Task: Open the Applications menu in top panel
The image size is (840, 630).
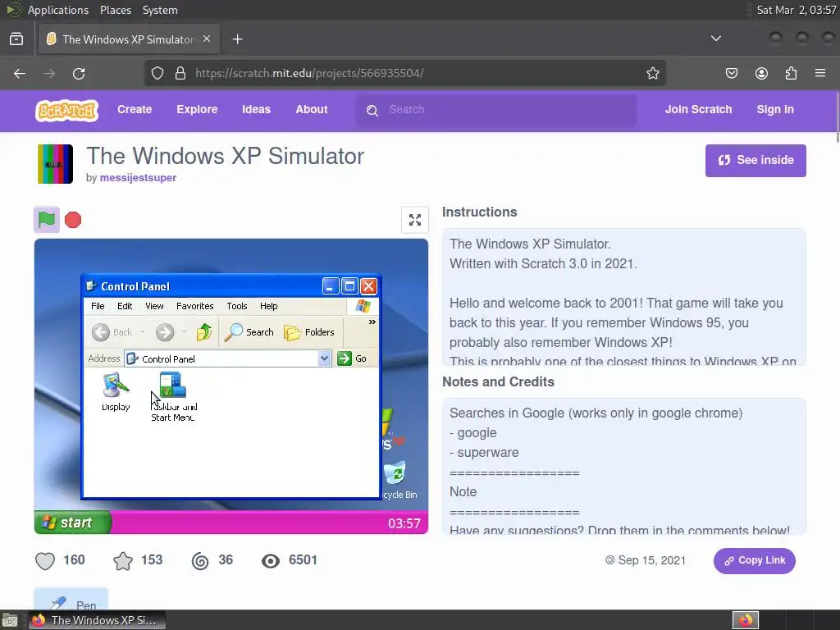Action: (x=58, y=10)
